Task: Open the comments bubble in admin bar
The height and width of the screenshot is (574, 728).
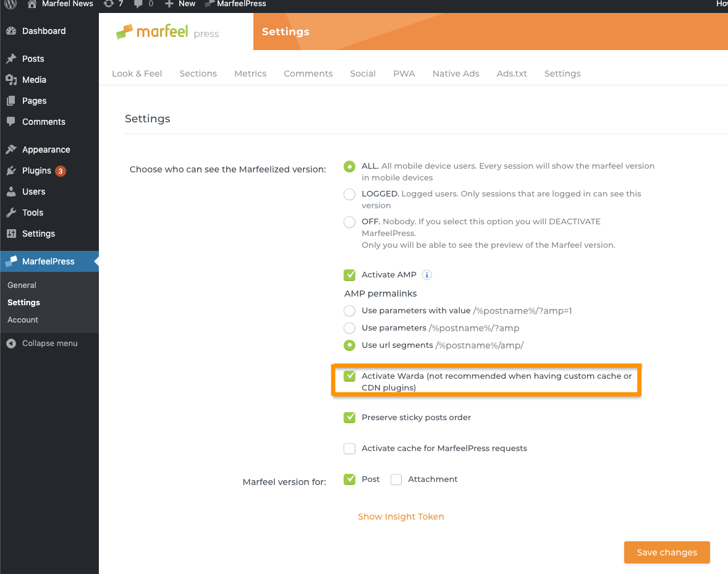Action: click(138, 4)
